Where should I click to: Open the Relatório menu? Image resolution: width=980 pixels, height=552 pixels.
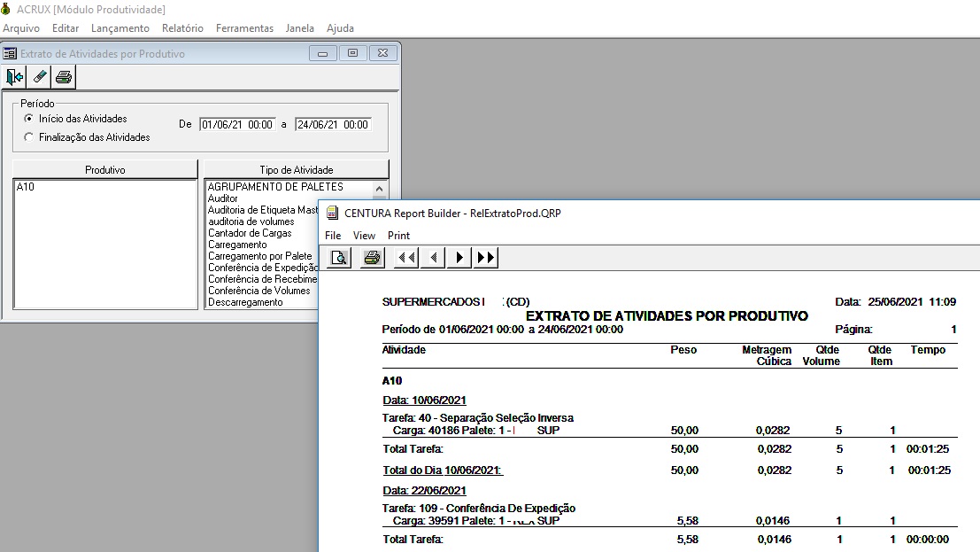[182, 28]
